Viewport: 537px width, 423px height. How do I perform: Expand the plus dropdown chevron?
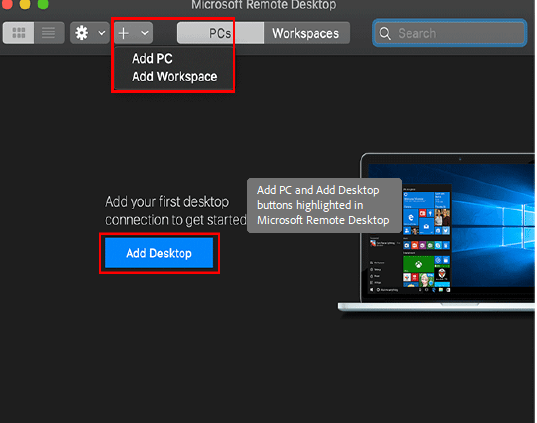(x=145, y=33)
